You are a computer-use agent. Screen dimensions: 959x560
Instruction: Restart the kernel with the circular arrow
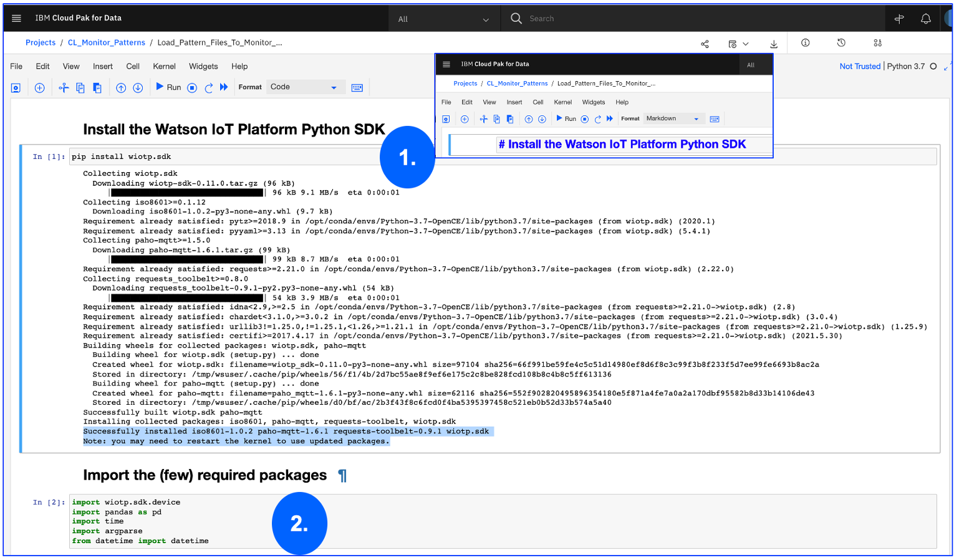tap(208, 88)
